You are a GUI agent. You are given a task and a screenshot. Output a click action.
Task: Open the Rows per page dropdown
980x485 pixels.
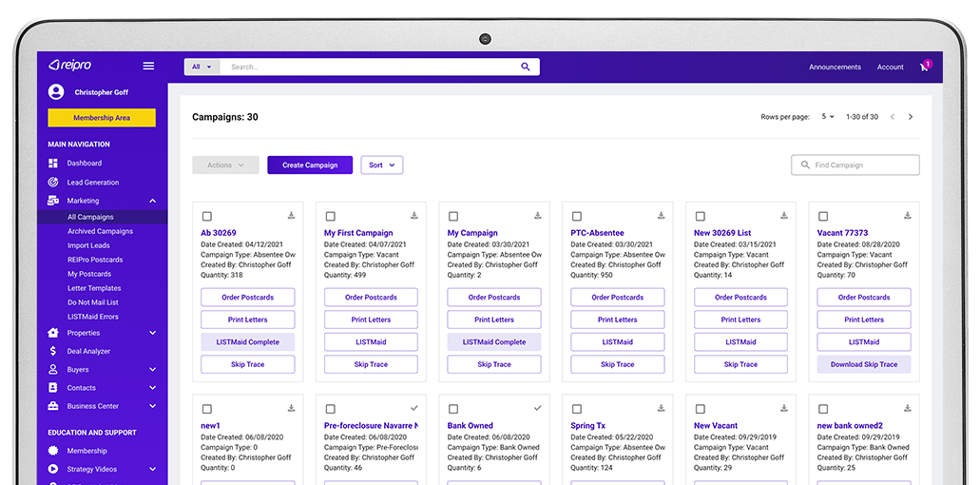point(828,117)
